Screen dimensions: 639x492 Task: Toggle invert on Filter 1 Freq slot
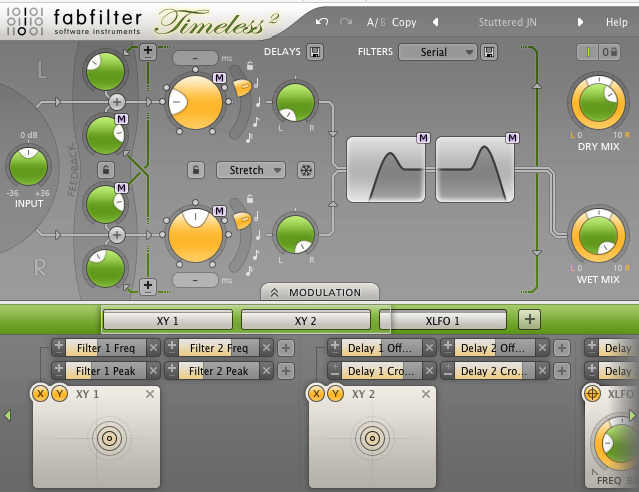59,348
